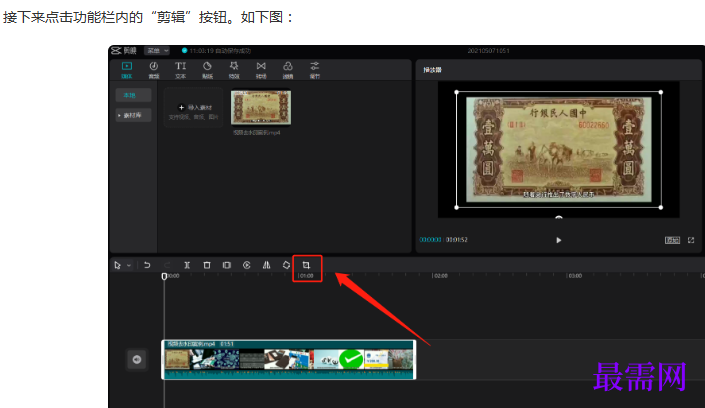The height and width of the screenshot is (408, 705).
Task: Click the reverse playback icon
Action: pyautogui.click(x=247, y=265)
